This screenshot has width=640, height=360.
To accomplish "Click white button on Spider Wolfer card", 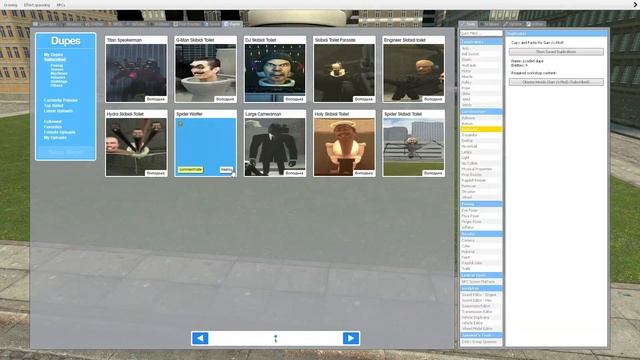I will tap(227, 169).
